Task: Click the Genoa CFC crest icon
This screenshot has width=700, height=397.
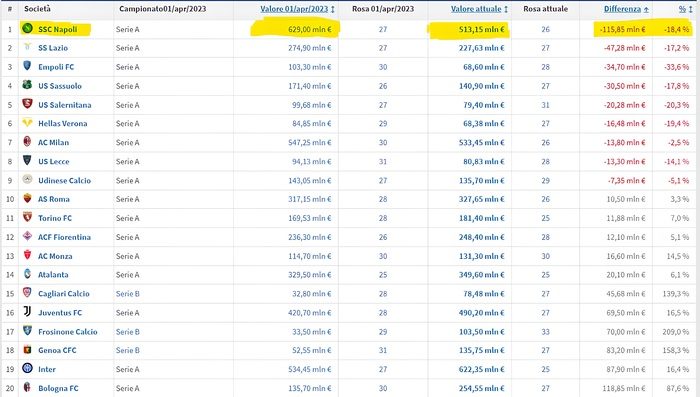Action: click(27, 350)
